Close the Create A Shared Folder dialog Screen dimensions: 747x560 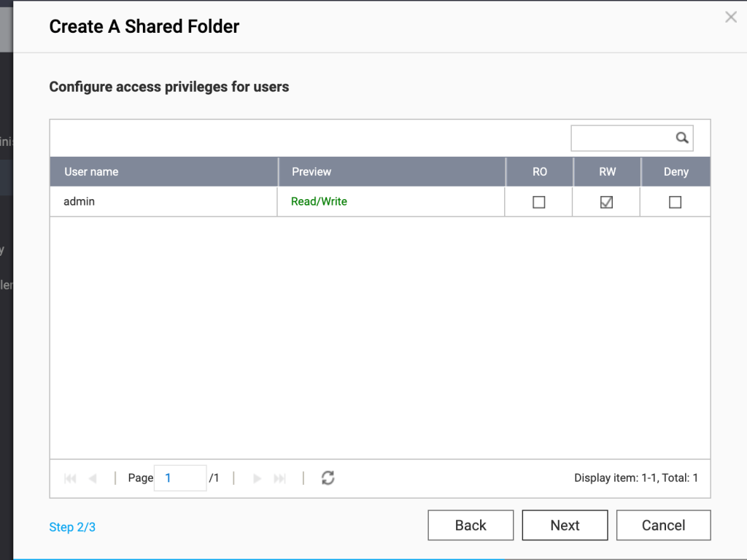coord(730,17)
